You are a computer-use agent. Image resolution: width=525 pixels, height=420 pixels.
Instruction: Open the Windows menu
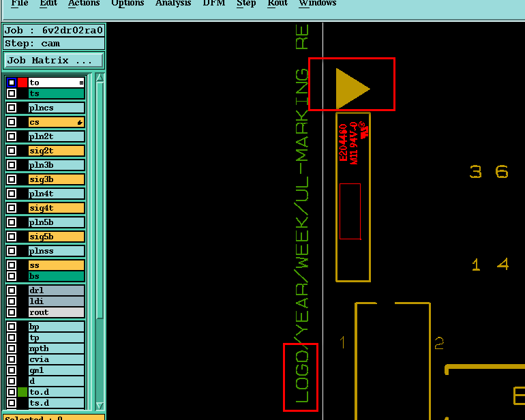318,3
